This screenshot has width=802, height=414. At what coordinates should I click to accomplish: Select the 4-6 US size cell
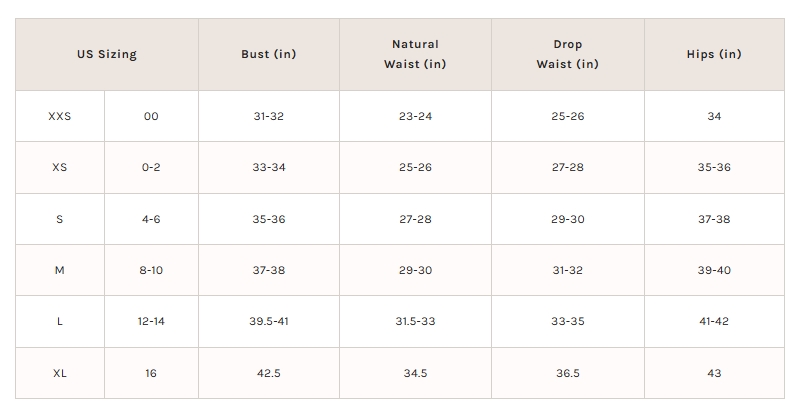151,219
